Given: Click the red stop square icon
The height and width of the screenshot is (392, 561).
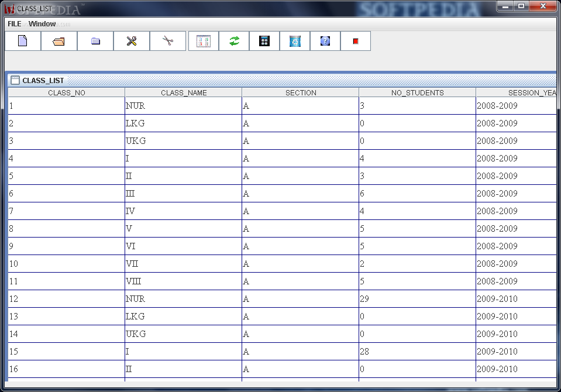Looking at the screenshot, I should coord(356,41).
